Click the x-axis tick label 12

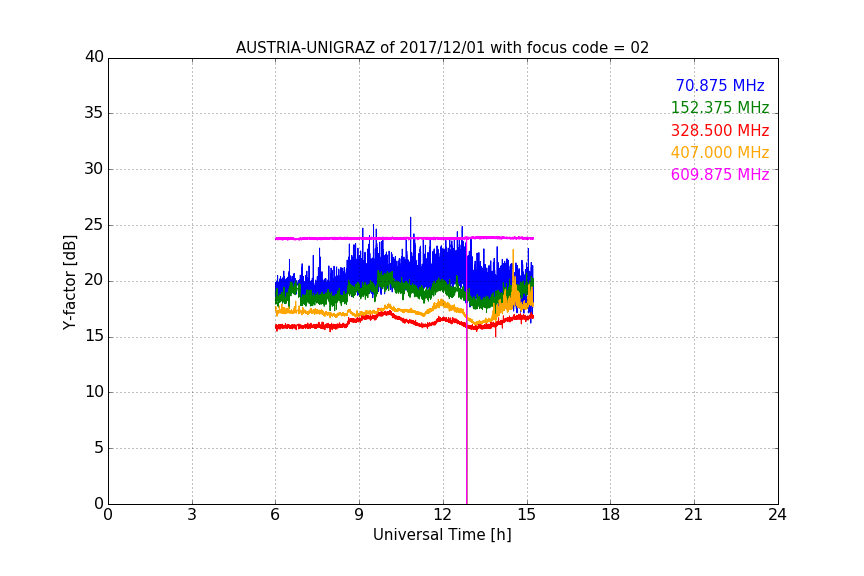tap(442, 515)
